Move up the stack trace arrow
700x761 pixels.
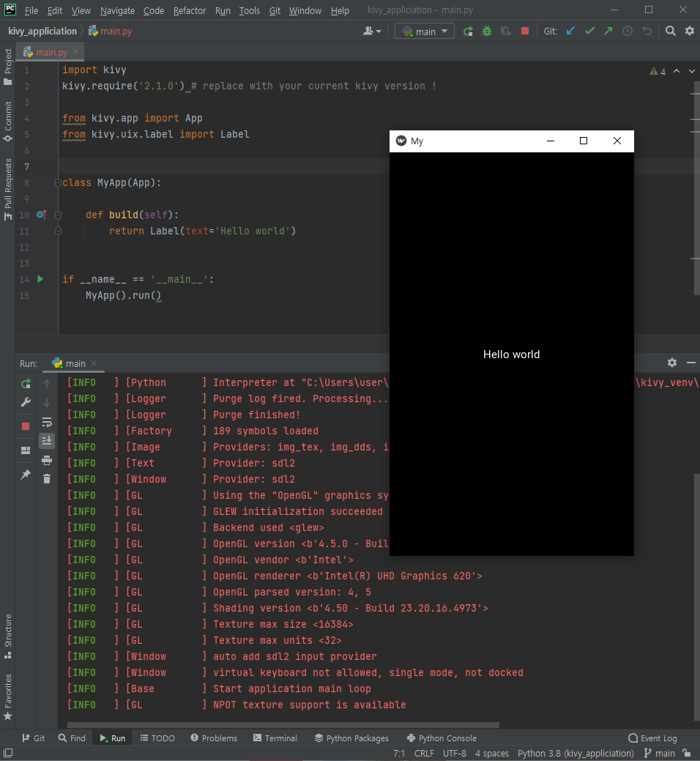click(47, 383)
